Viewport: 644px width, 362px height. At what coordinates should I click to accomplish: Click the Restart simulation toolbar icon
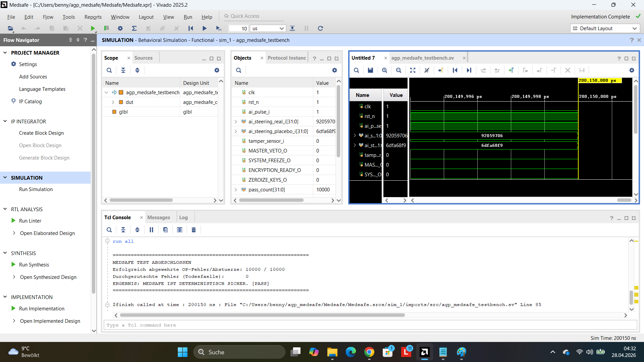coord(191,28)
